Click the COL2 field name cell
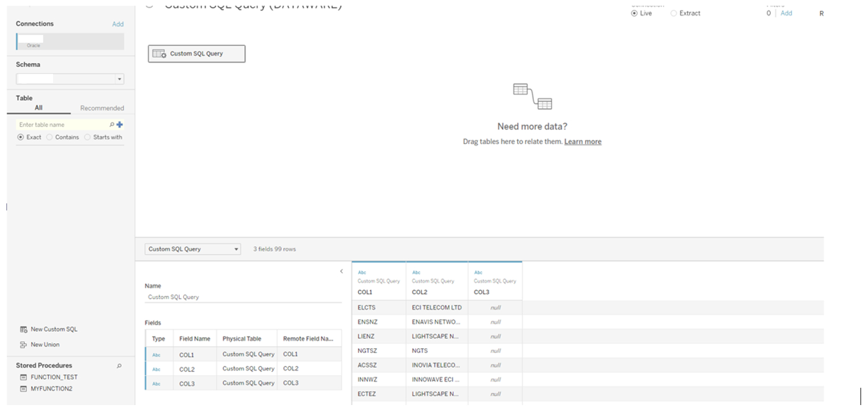 195,369
